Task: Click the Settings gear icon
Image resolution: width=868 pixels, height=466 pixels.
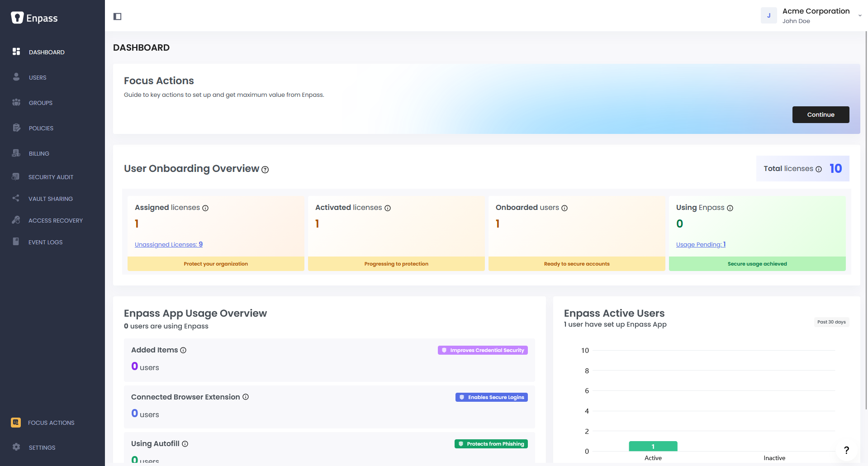Action: [x=16, y=447]
